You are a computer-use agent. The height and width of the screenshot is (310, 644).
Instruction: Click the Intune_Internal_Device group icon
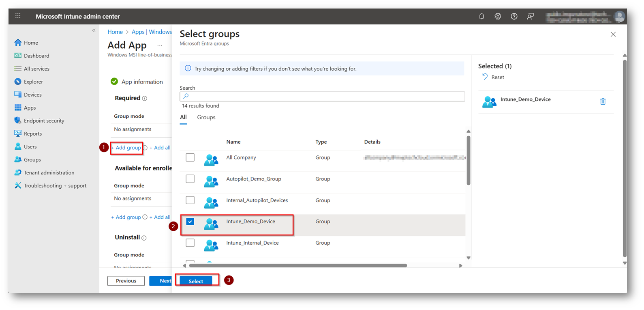(211, 245)
